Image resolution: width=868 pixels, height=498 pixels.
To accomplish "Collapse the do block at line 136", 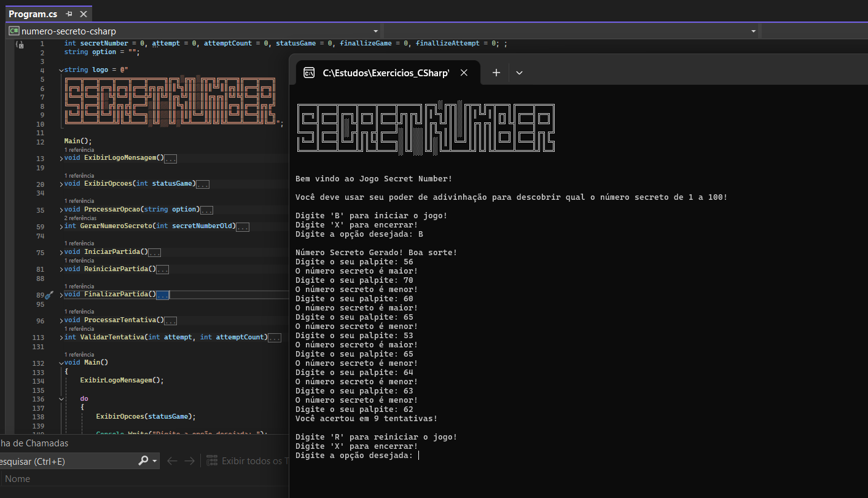I will (61, 399).
